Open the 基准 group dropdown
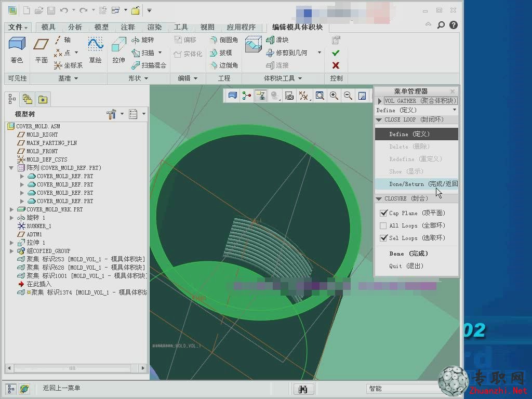The image size is (532, 399). point(68,78)
